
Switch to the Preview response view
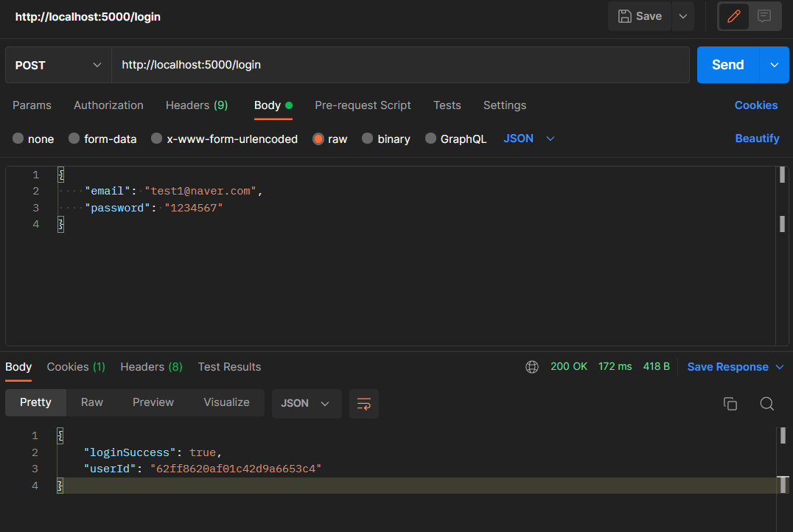pyautogui.click(x=153, y=402)
